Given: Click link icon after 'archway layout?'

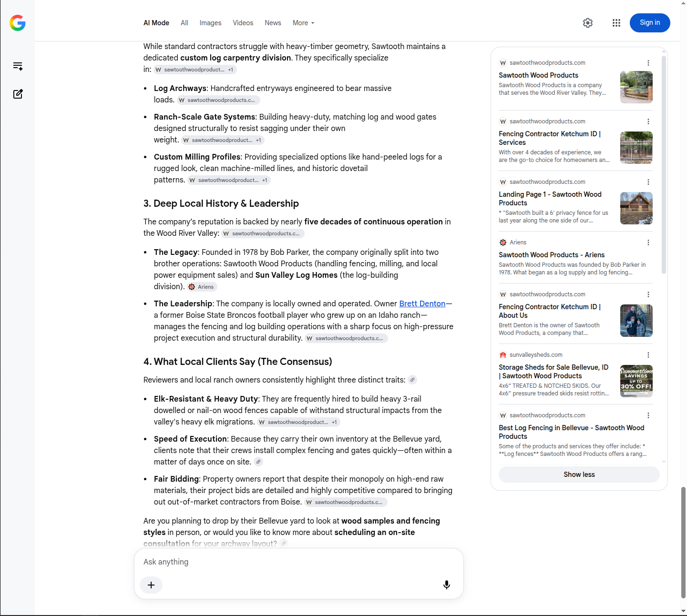Looking at the screenshot, I should (x=284, y=544).
